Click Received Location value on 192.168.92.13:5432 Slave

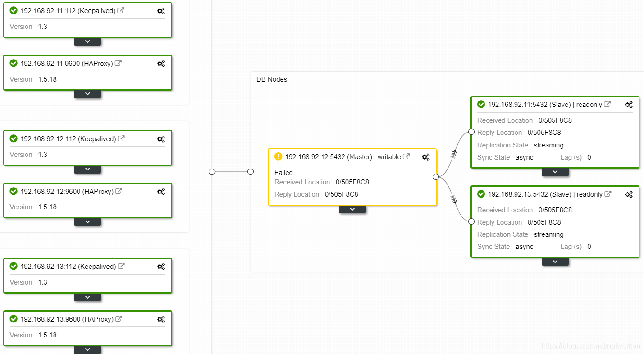click(555, 210)
